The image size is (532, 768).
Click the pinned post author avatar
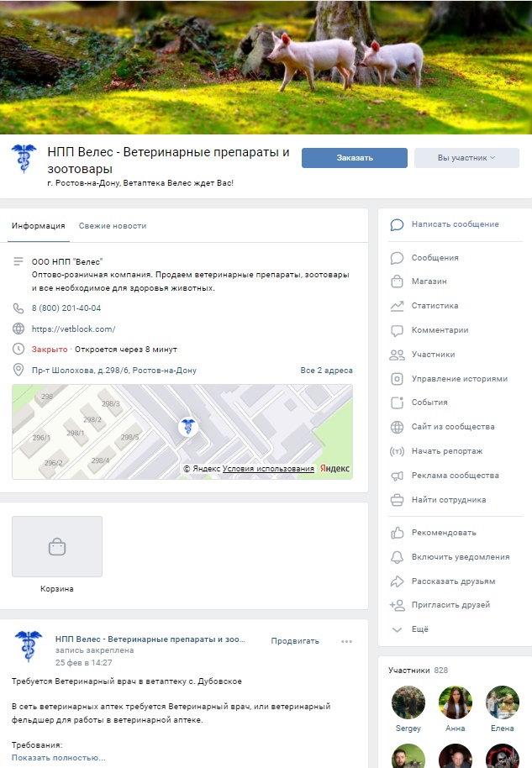coord(29,646)
